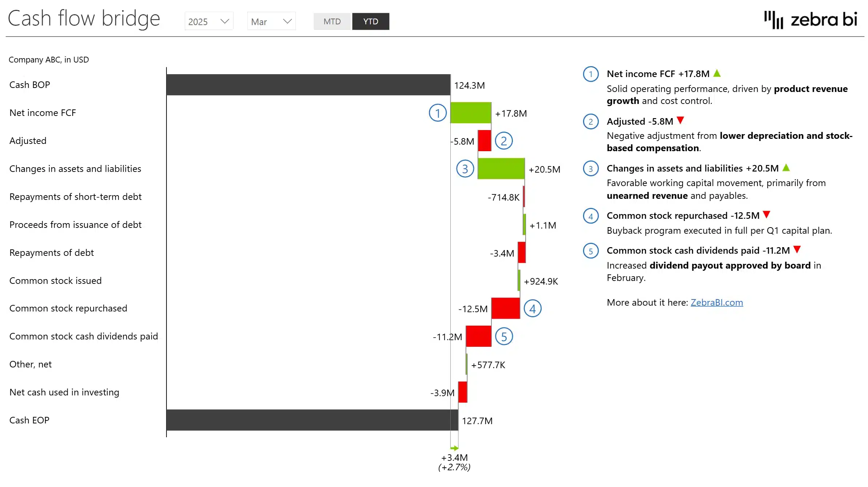Click the red down triangle beside Adjusted -5.8M
The height and width of the screenshot is (487, 868).
click(680, 120)
